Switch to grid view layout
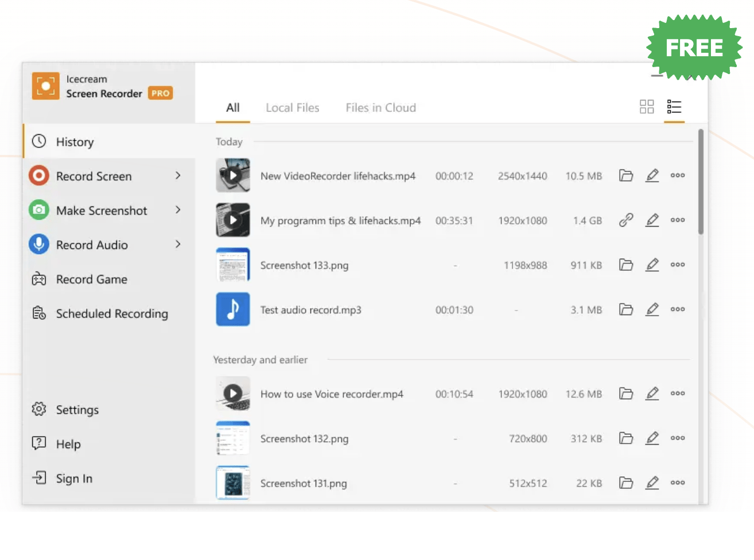The height and width of the screenshot is (560, 754). coord(647,107)
